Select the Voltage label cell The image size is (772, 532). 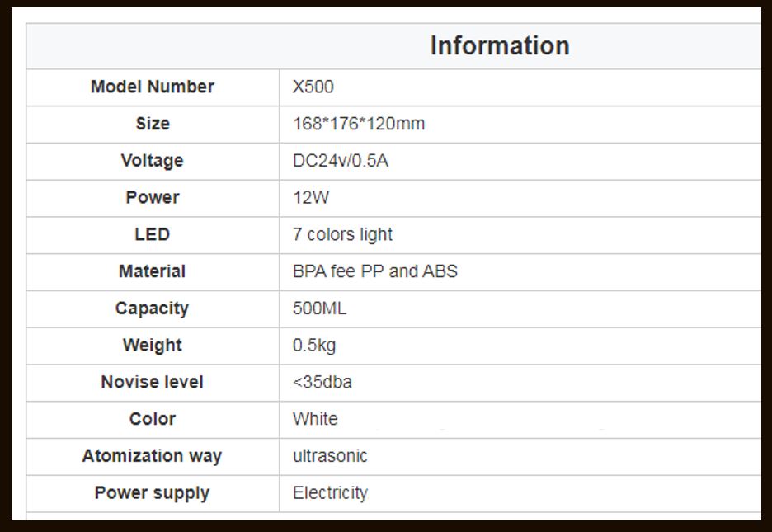(153, 161)
